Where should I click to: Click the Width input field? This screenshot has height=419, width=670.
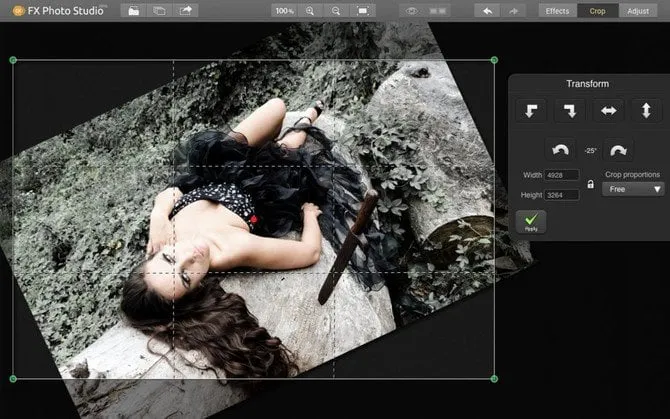(562, 175)
